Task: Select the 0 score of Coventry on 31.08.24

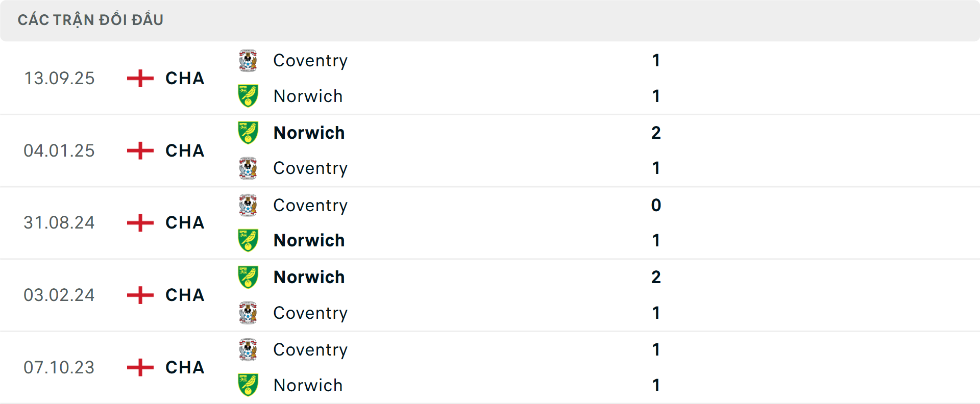Action: tap(657, 205)
